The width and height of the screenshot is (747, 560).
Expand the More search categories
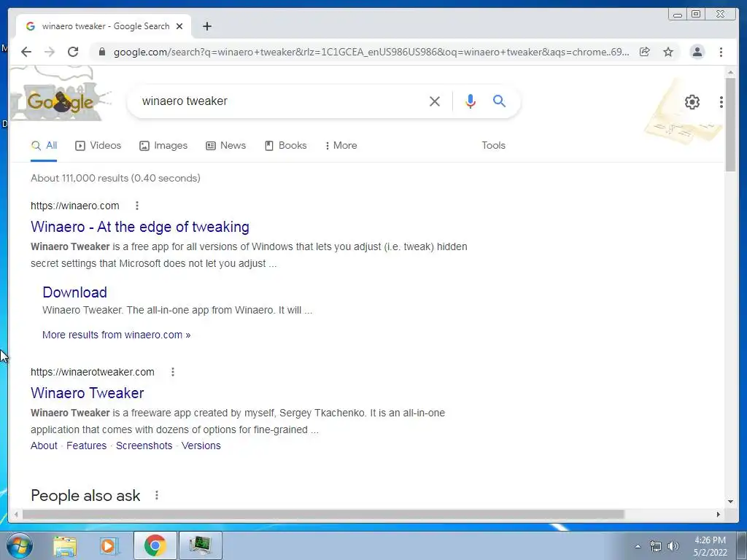point(341,146)
